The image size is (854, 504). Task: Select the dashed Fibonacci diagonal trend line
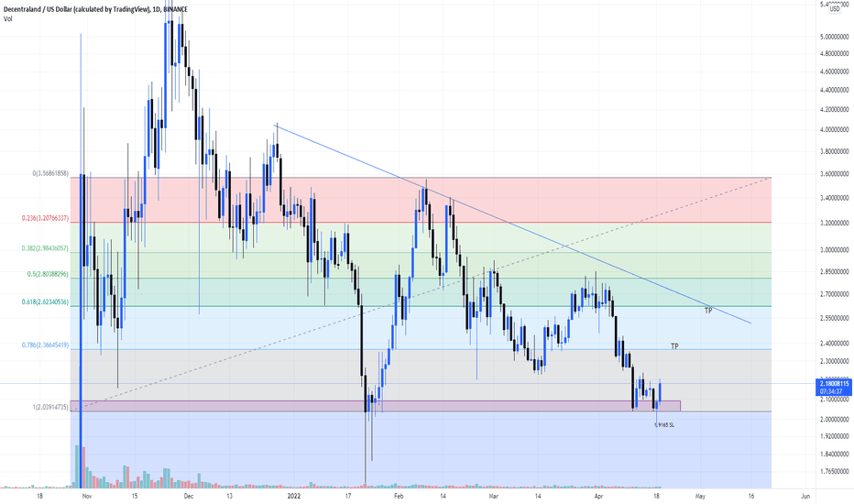pos(420,293)
